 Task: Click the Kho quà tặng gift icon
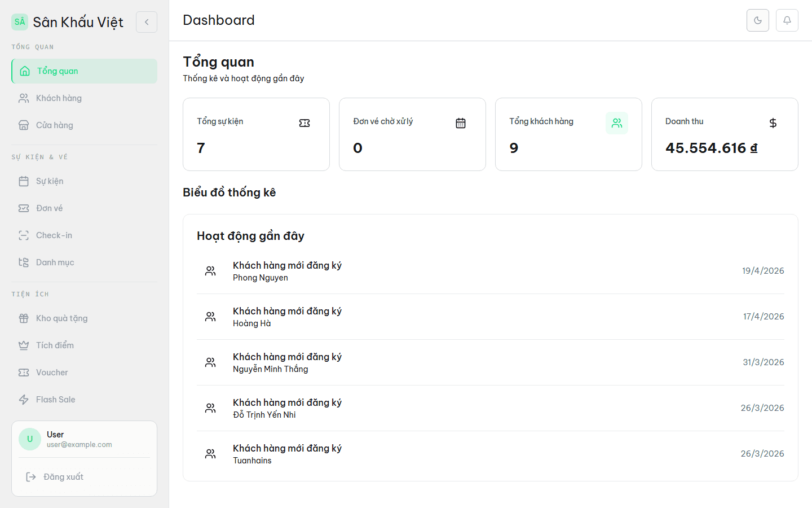24,318
